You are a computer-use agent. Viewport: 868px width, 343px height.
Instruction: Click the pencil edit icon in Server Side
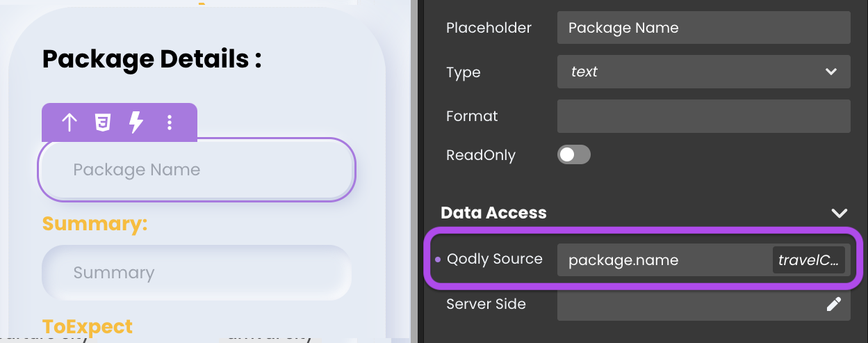(x=833, y=304)
